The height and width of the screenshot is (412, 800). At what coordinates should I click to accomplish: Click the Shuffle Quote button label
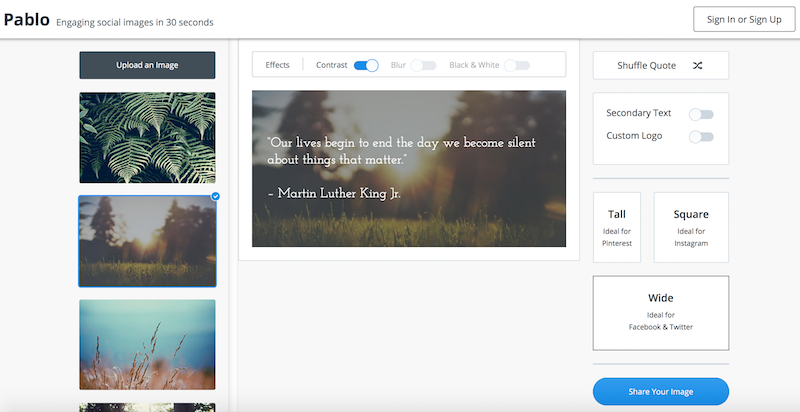pyautogui.click(x=647, y=66)
